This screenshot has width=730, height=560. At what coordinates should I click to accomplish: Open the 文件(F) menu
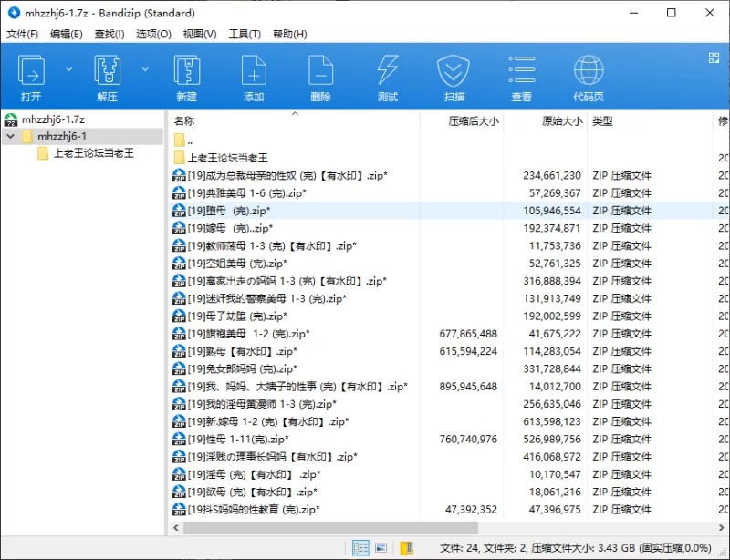point(23,34)
